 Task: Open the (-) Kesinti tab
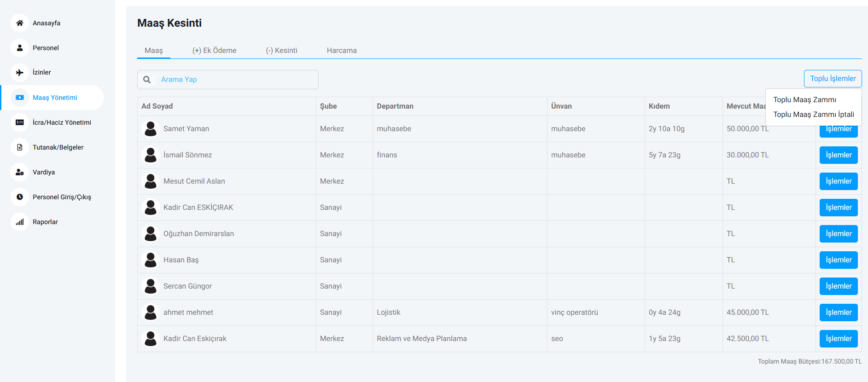(281, 51)
